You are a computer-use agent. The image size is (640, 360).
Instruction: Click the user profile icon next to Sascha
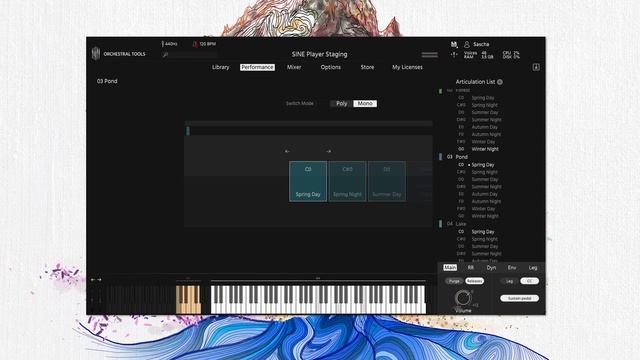(467, 44)
